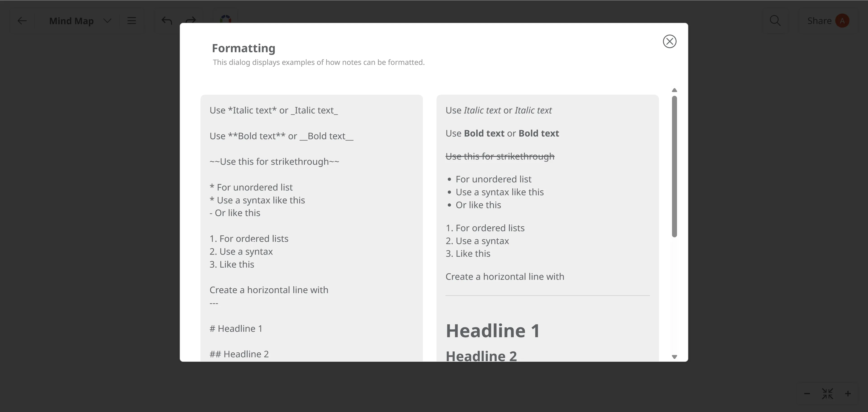
Task: Click the redo arrow icon
Action: 191,19
